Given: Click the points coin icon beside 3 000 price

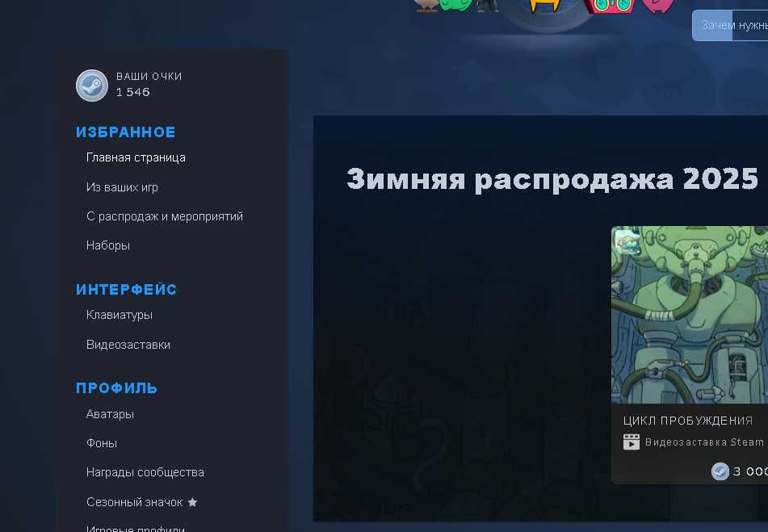Looking at the screenshot, I should click(720, 471).
